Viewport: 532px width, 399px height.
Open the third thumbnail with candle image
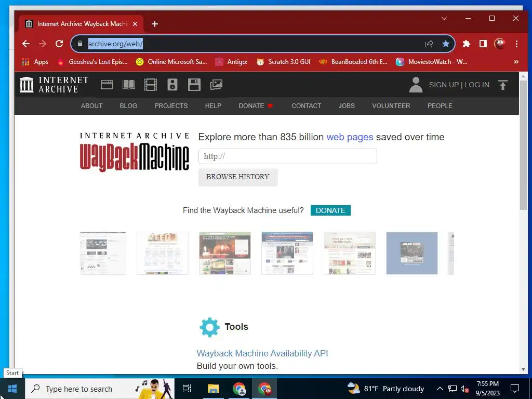(225, 253)
